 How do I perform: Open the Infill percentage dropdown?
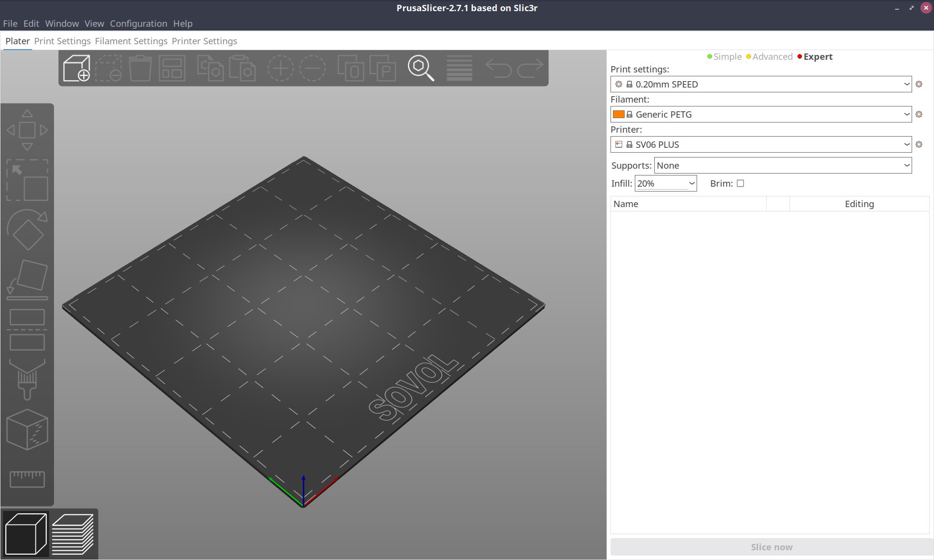coord(692,183)
